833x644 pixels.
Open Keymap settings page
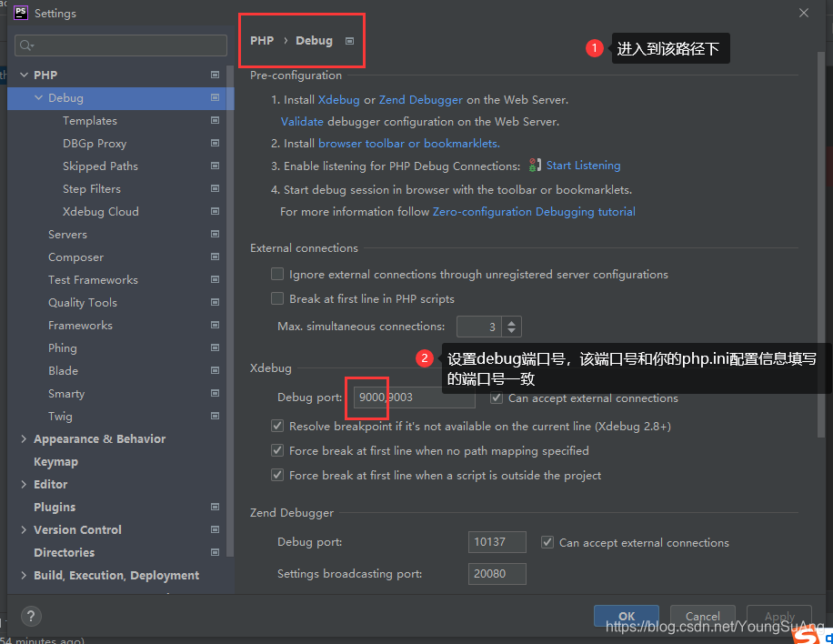coord(55,462)
